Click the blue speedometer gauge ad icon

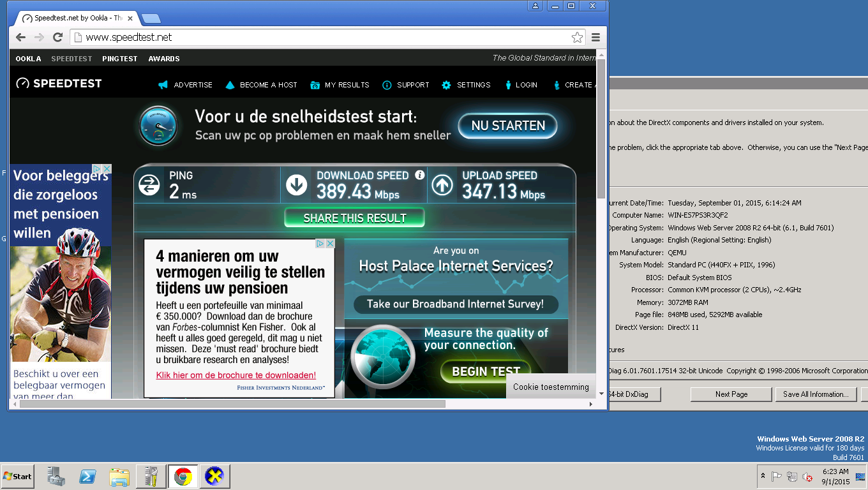tap(158, 125)
